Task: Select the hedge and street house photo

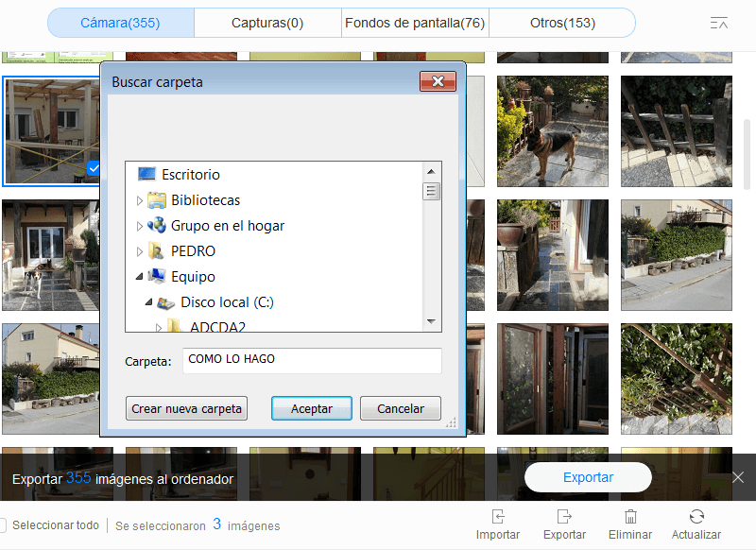Action: tap(677, 255)
